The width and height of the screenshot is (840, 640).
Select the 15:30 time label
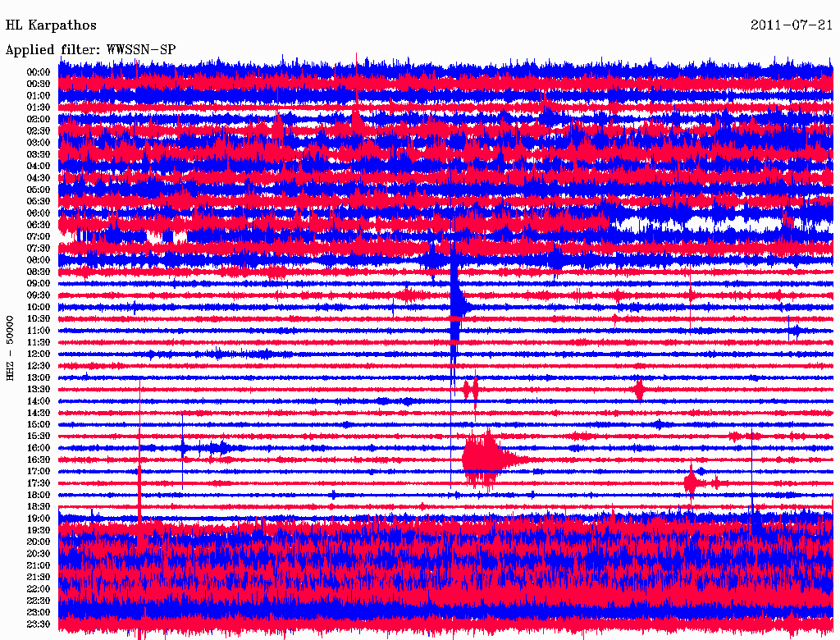pyautogui.click(x=39, y=437)
